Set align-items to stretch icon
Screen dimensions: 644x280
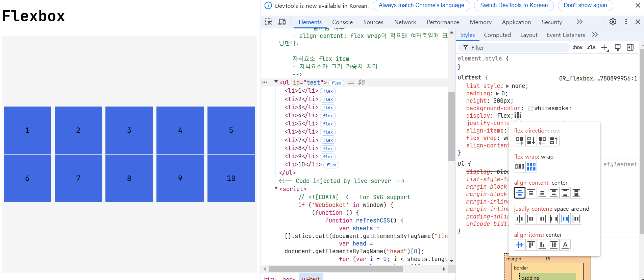coord(554,245)
